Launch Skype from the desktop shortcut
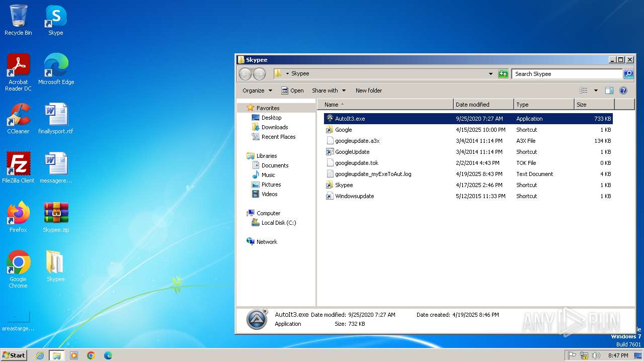Image resolution: width=644 pixels, height=362 pixels. [x=56, y=21]
